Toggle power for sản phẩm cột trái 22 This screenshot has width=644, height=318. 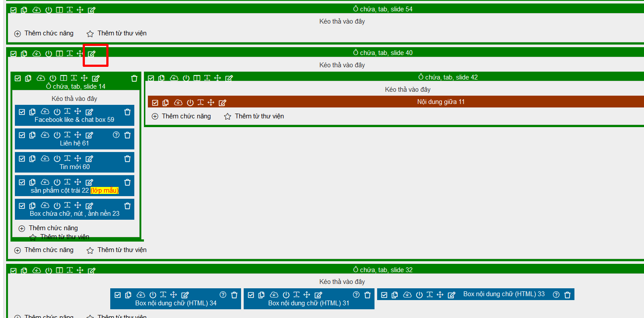point(57,182)
